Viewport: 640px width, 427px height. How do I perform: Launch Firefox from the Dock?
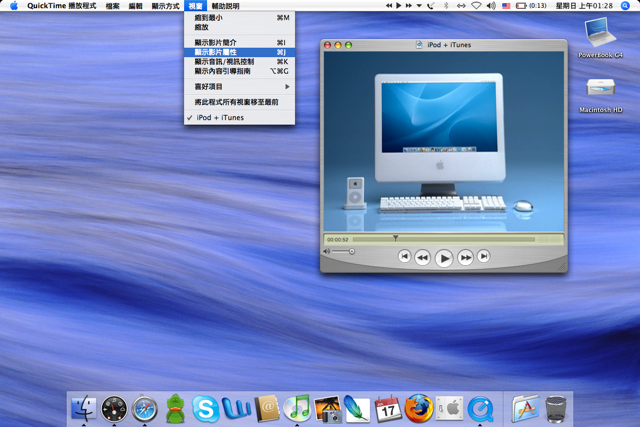coord(419,408)
